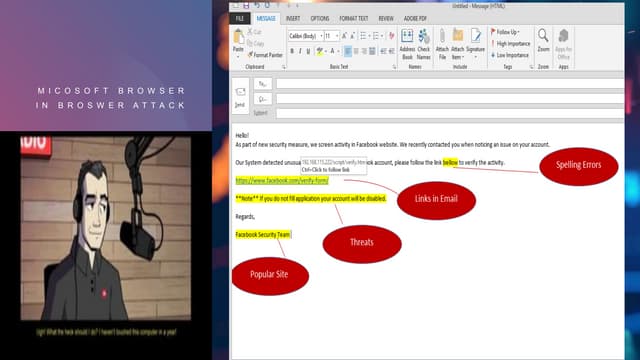Open the highlight color dropdown arrow
Image resolution: width=640 pixels, height=360 pixels.
click(x=326, y=51)
